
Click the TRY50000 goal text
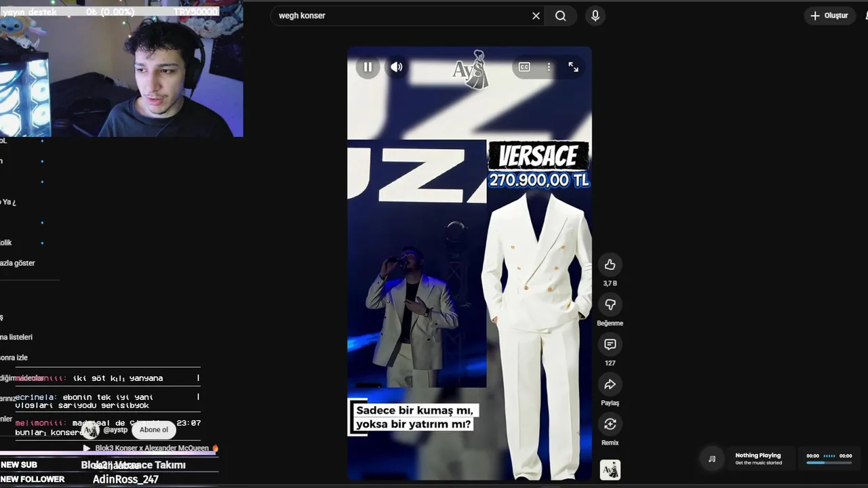[x=196, y=12]
